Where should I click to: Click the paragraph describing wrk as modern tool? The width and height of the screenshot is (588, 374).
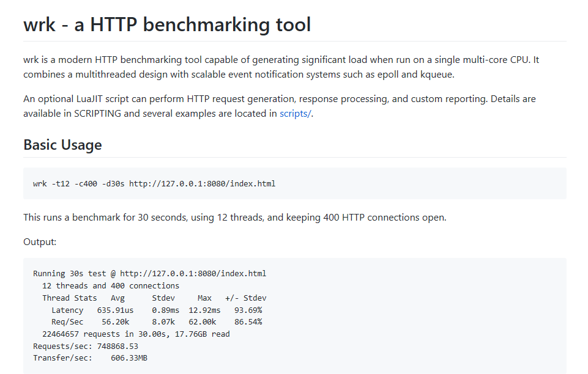281,67
